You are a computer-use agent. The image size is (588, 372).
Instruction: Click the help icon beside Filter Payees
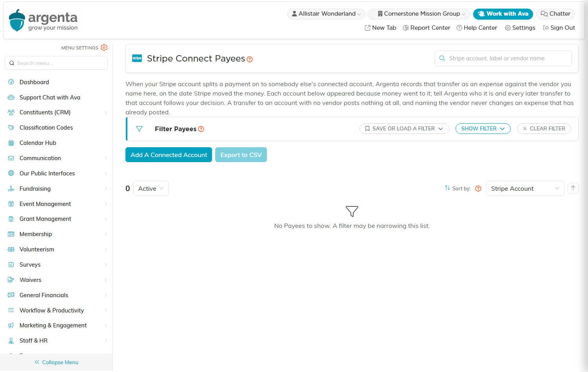coord(201,129)
